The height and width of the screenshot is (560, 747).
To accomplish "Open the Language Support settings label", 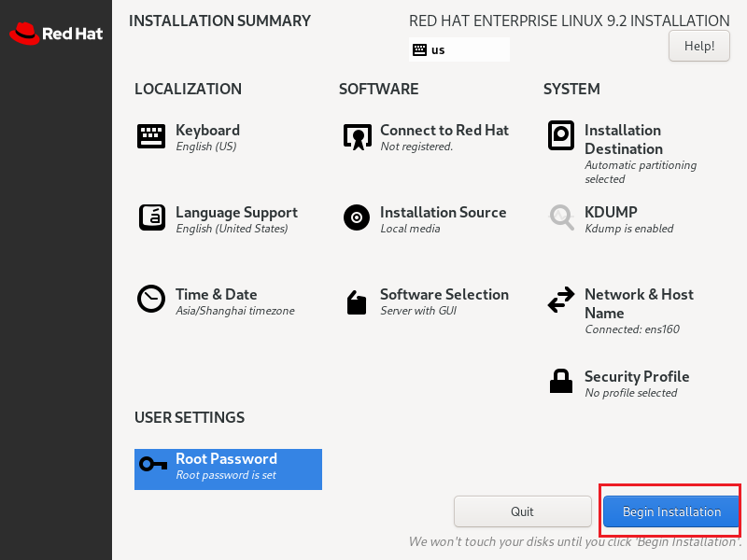I will pyautogui.click(x=237, y=213).
